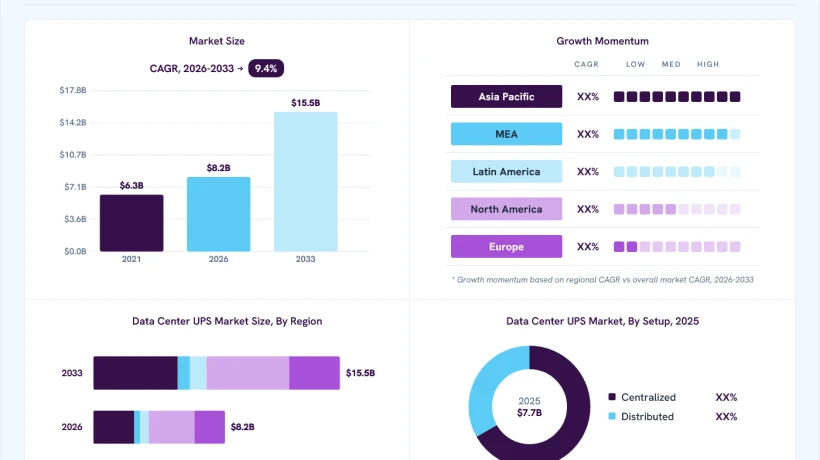
Task: Click the "$14.2B" axis label
Action: point(73,122)
